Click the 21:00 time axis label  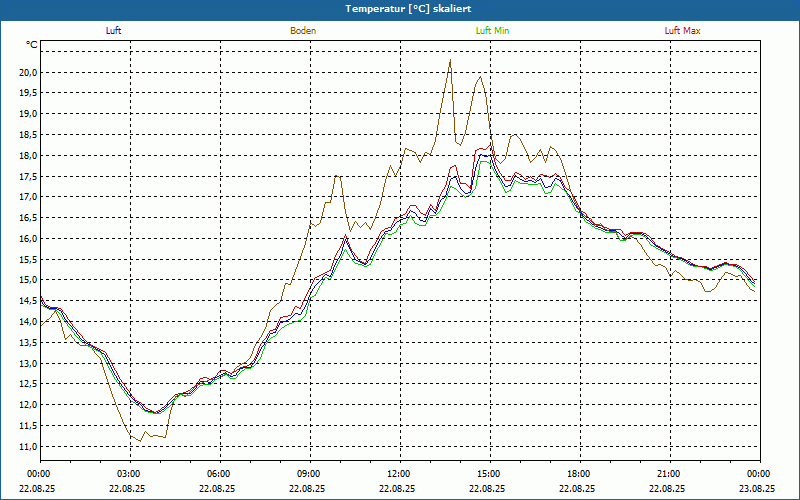tap(669, 474)
